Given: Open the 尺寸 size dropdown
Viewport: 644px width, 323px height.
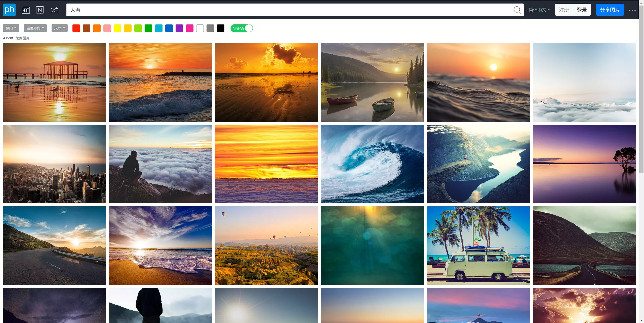Looking at the screenshot, I should click(59, 28).
